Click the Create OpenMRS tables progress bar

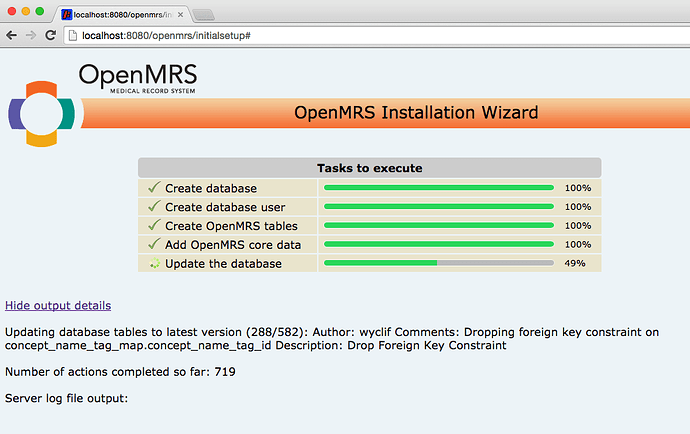coord(439,225)
